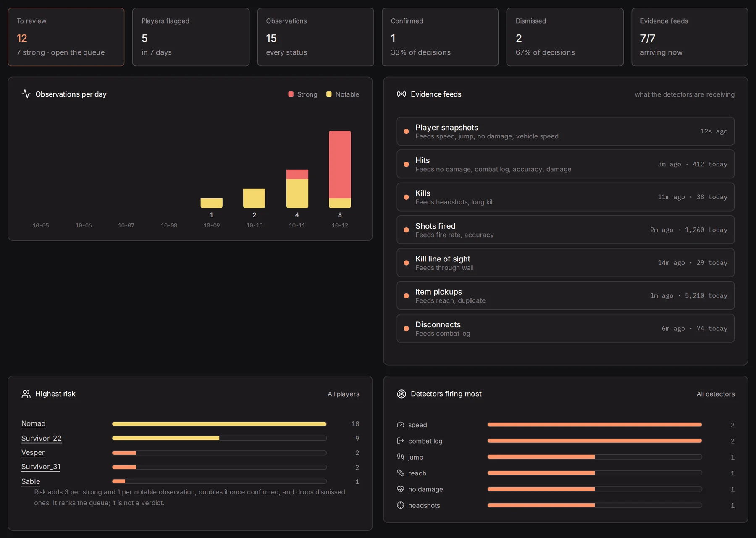
Task: Click the Kills feed status dot
Action: coord(406,197)
